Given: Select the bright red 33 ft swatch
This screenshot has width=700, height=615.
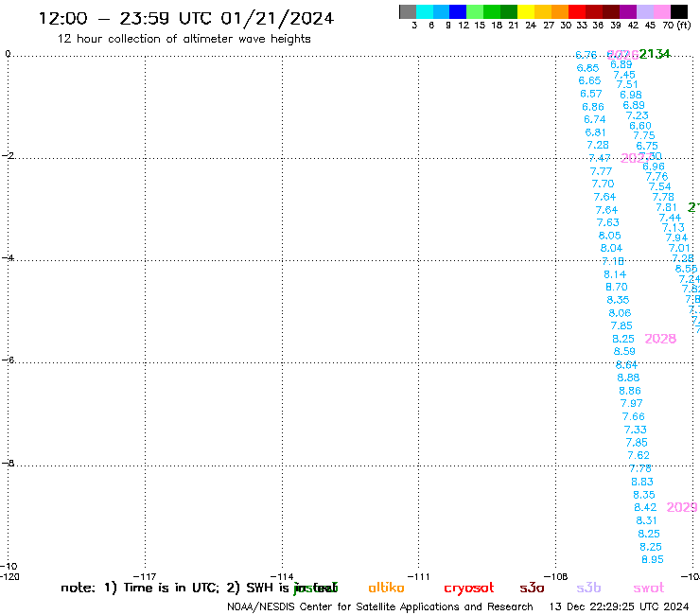Looking at the screenshot, I should click(x=576, y=11).
